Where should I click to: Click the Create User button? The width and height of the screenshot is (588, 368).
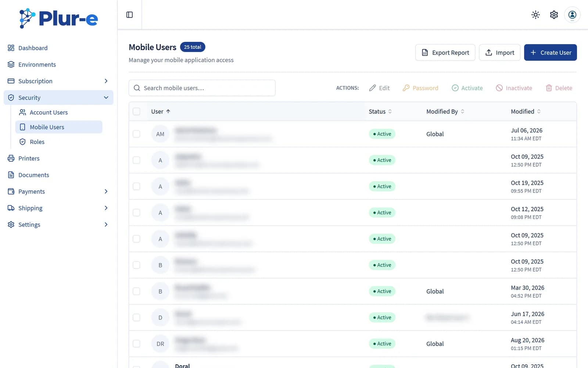(550, 53)
